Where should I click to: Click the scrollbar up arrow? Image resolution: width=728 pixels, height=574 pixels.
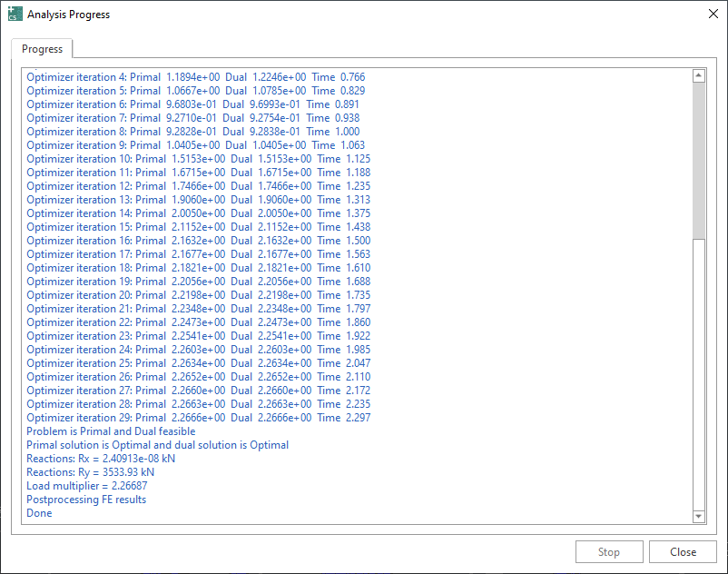coord(698,76)
